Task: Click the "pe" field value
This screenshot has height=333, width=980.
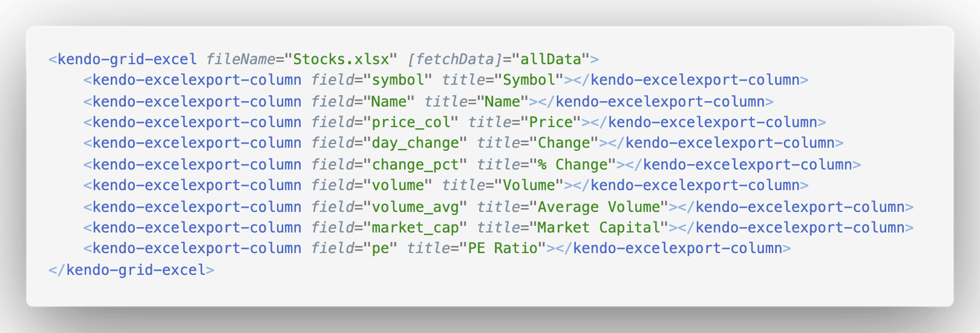Action: tap(380, 248)
